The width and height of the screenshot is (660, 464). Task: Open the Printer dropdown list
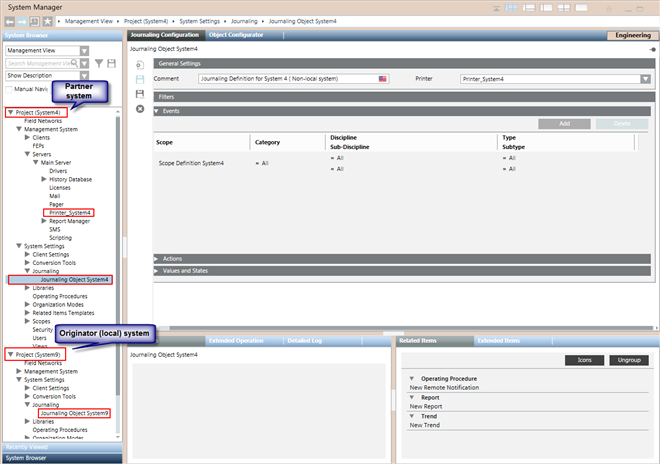pyautogui.click(x=645, y=79)
